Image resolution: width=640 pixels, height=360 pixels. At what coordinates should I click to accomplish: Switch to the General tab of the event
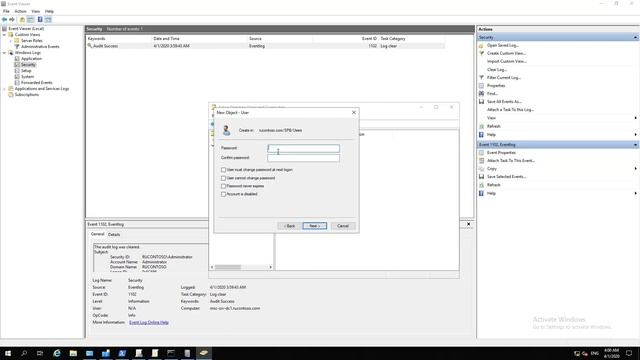(x=98, y=234)
